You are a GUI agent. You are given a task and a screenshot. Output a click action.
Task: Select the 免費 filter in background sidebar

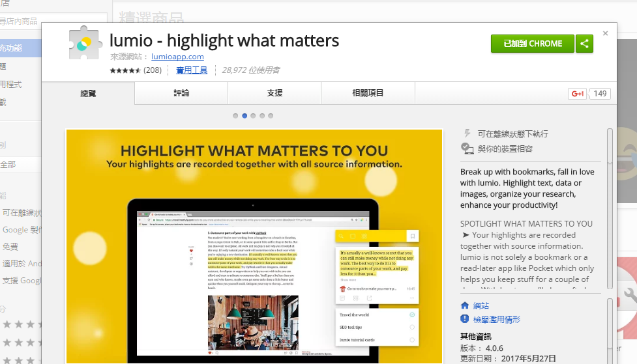(x=10, y=247)
